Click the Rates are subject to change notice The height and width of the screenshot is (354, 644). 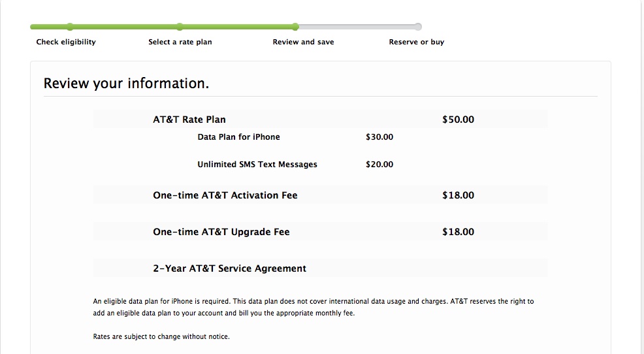click(x=161, y=337)
